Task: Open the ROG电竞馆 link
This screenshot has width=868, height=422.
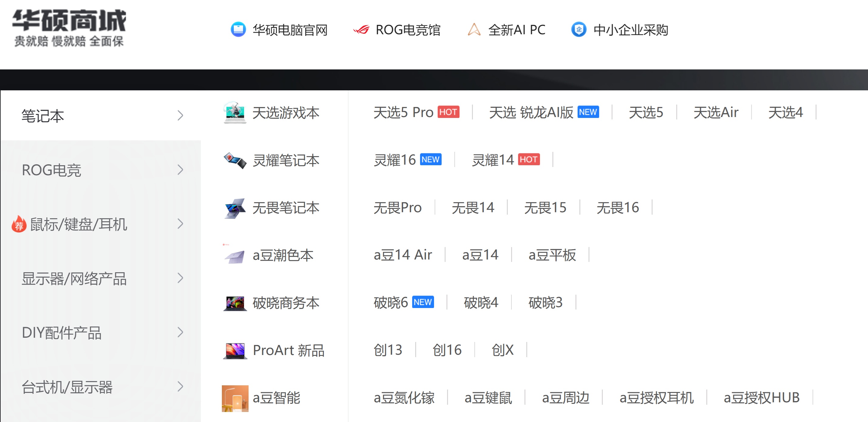Action: coord(408,30)
